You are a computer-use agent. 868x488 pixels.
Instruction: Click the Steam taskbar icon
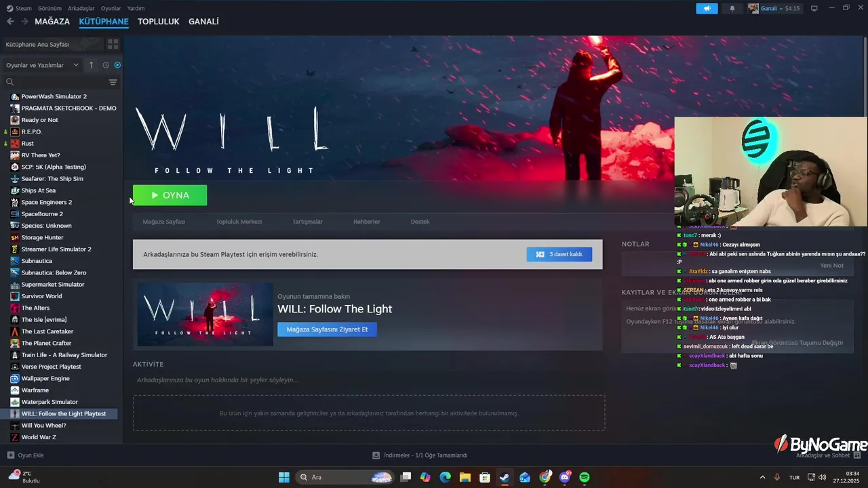505,477
